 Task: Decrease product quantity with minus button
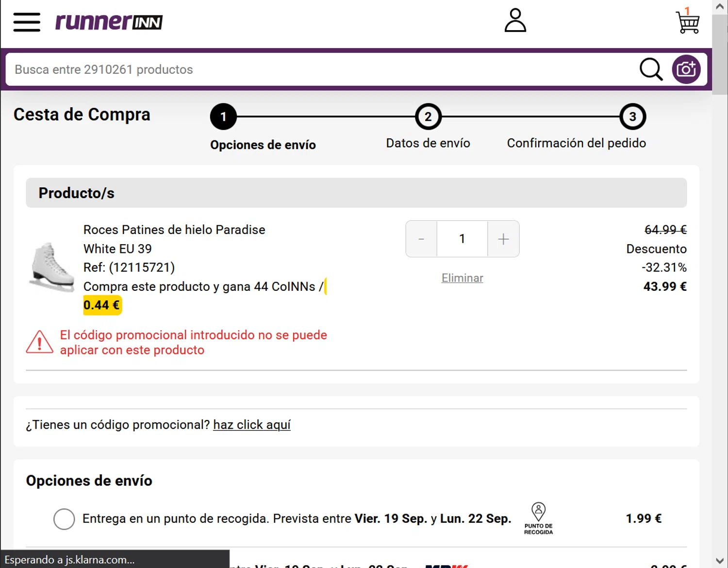click(421, 239)
